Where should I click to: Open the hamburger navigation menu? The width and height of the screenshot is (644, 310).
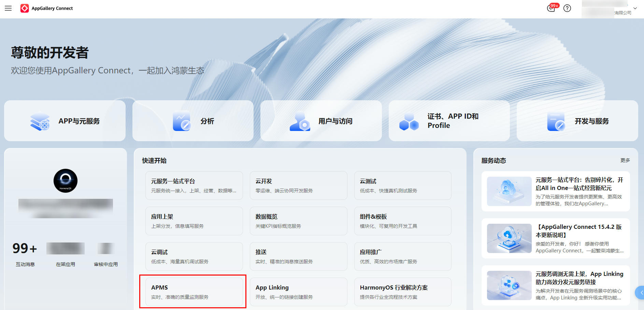click(x=8, y=8)
